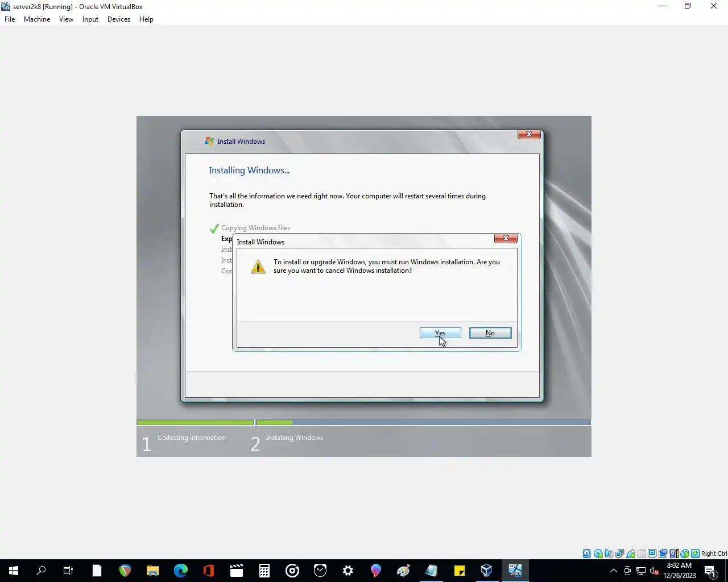Click Yes to cancel Windows installation
The height and width of the screenshot is (582, 728).
[440, 333]
